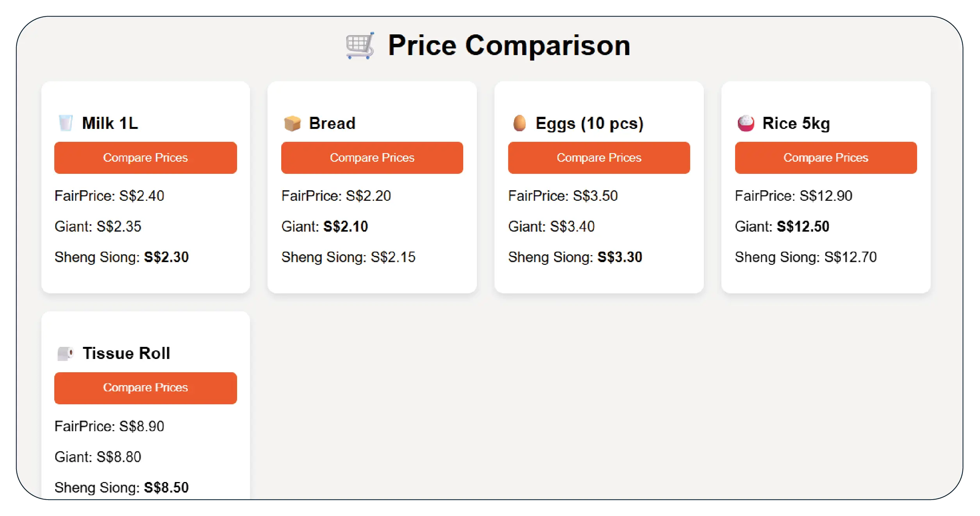
Task: Click the tissue roll icon
Action: pos(65,354)
